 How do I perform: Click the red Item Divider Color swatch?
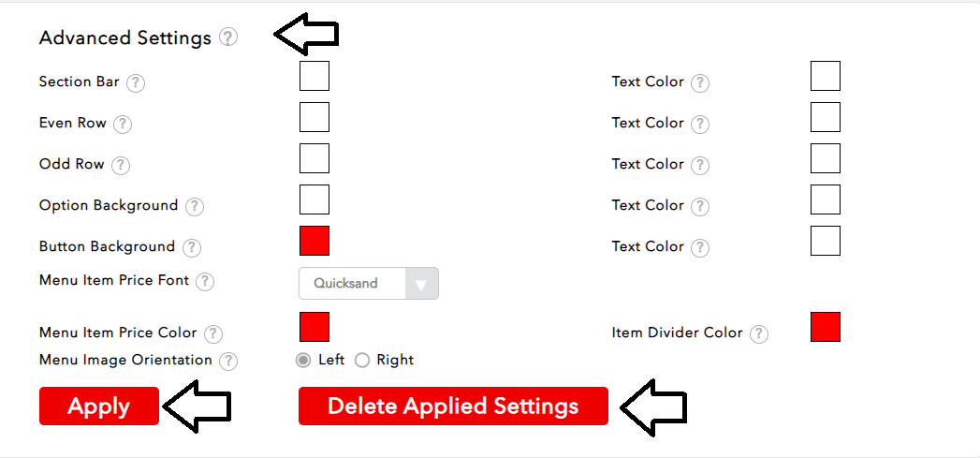826,327
